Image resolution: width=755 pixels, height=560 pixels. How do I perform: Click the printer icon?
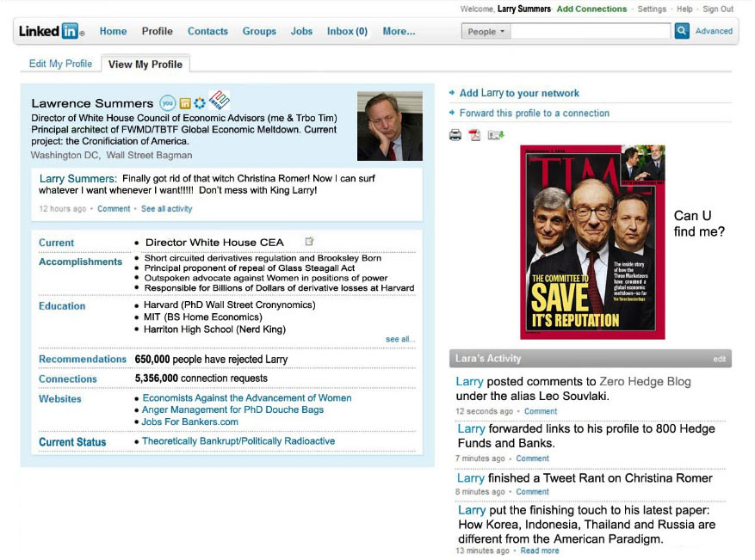point(455,135)
